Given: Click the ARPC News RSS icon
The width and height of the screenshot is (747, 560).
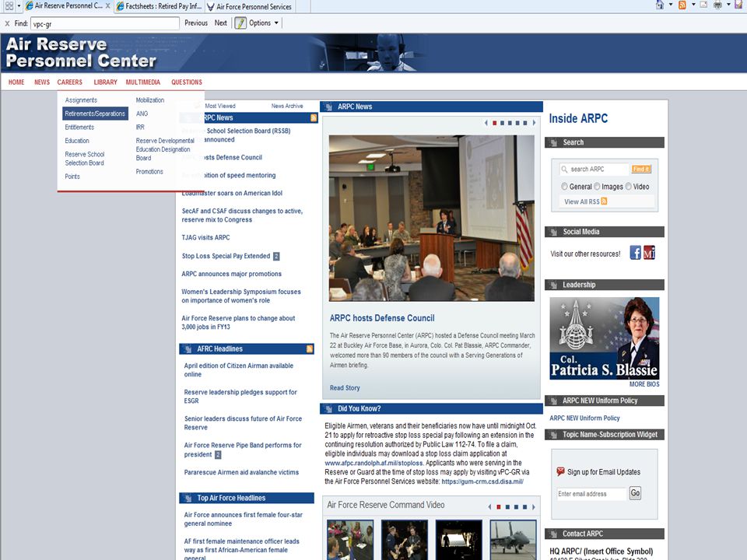Looking at the screenshot, I should (314, 117).
